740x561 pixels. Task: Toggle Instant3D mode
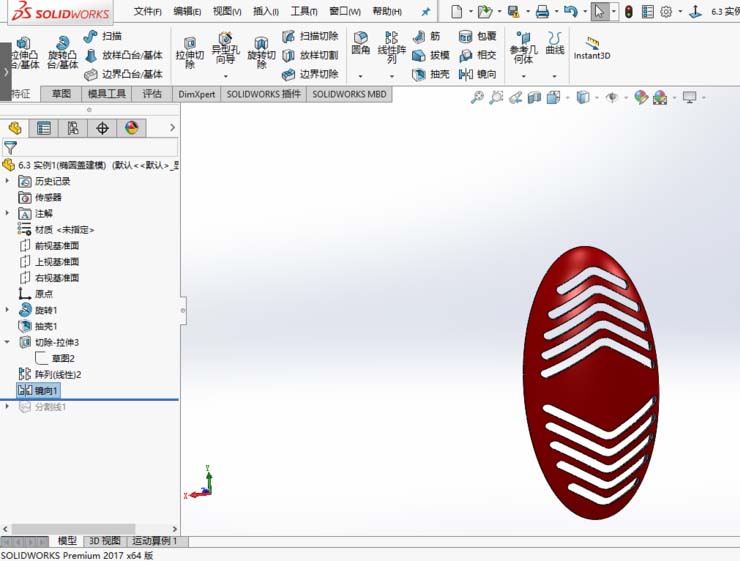(x=592, y=48)
